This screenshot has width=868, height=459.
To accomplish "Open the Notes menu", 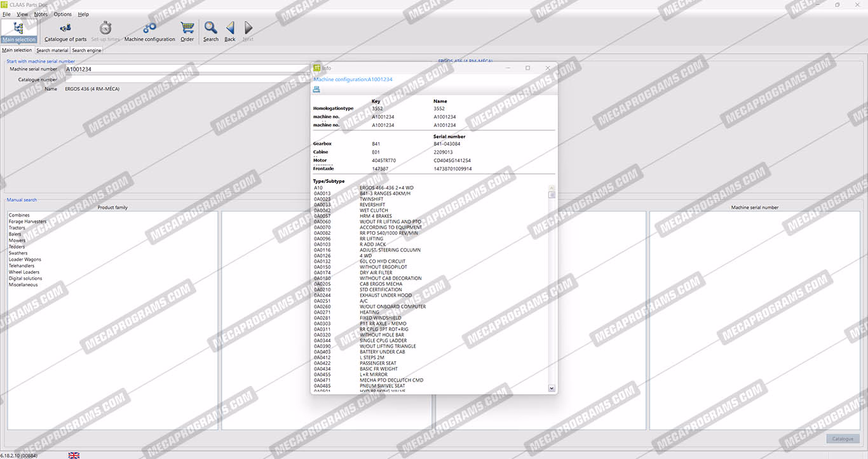I will pos(41,14).
